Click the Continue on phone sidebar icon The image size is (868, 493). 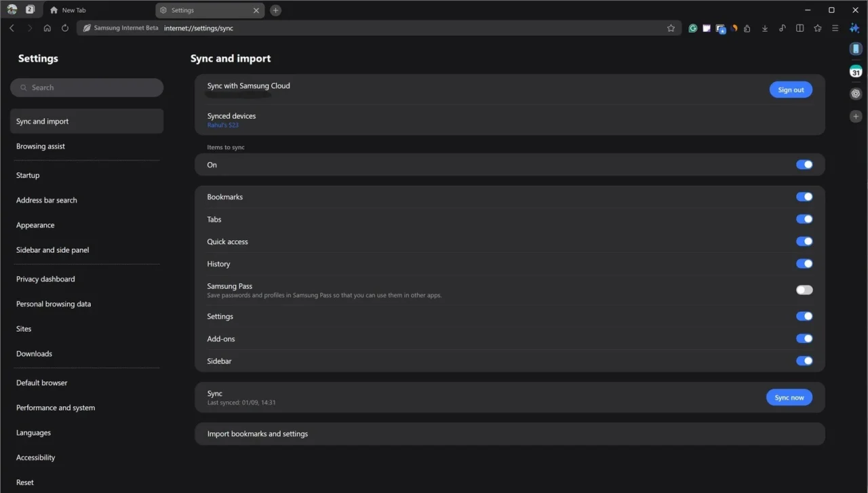coord(856,48)
